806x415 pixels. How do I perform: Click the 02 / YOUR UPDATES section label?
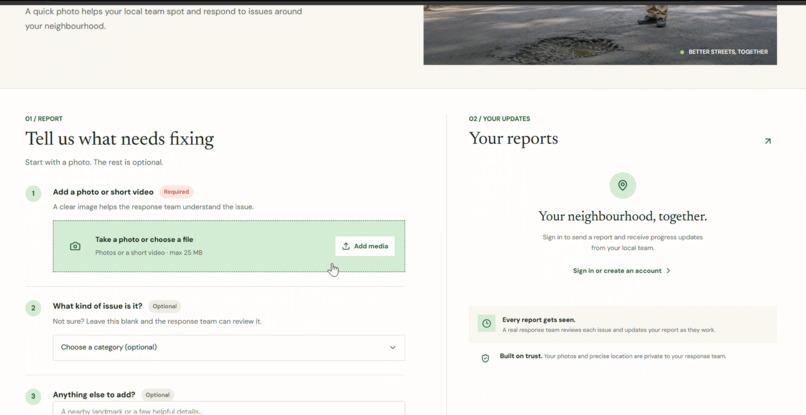pos(499,119)
